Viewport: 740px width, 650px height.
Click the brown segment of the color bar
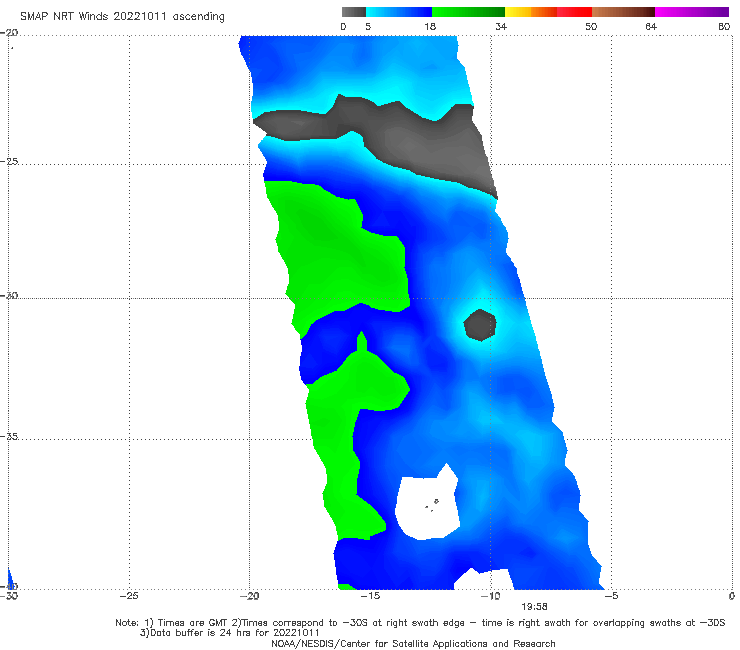623,12
